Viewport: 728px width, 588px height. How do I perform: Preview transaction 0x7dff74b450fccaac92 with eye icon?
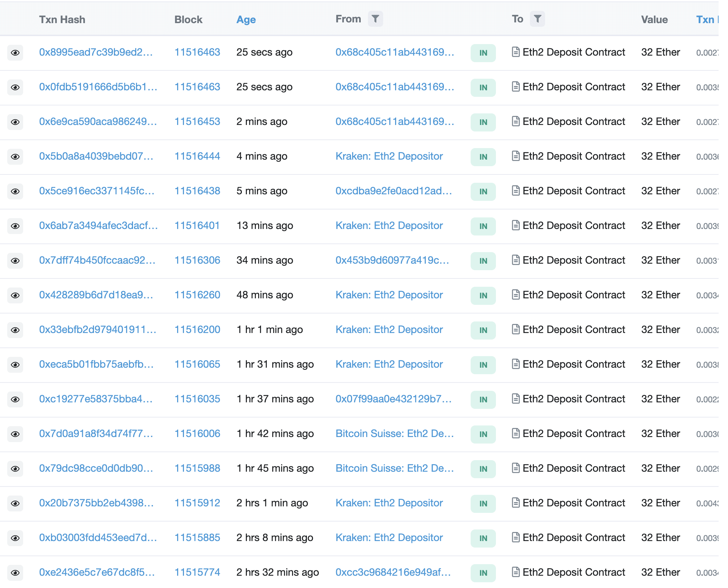(15, 261)
